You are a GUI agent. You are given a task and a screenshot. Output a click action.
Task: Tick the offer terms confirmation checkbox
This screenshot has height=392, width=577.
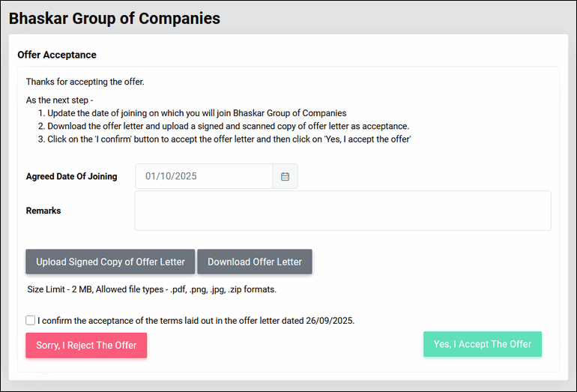31,320
